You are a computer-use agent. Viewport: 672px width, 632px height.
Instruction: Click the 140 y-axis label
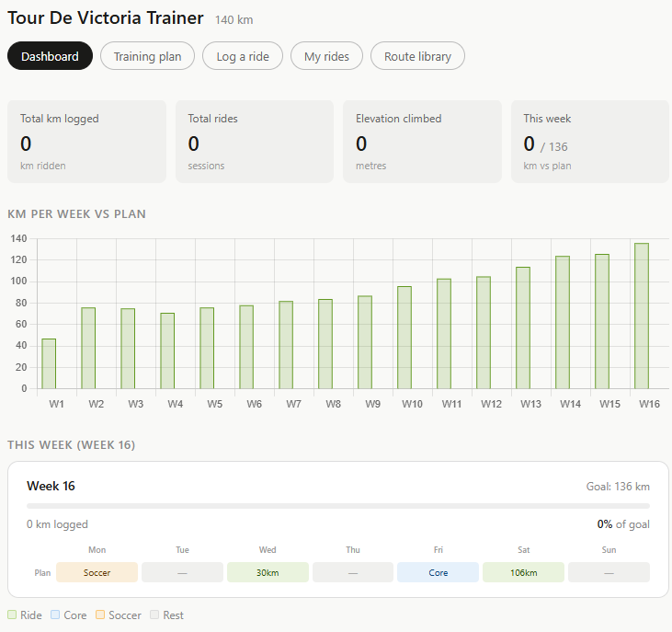(18, 238)
